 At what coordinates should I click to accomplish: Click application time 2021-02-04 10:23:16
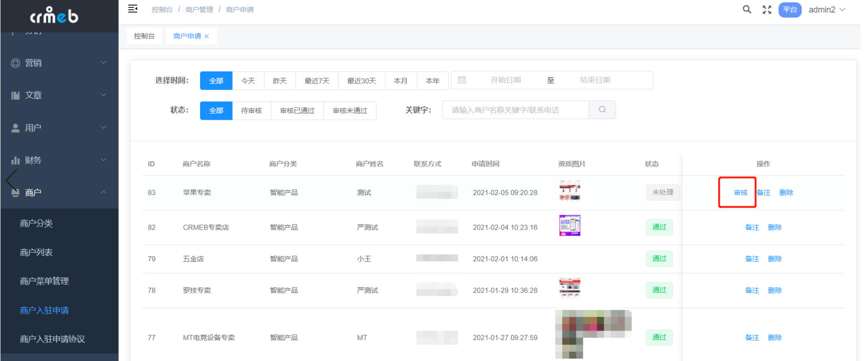click(x=505, y=227)
